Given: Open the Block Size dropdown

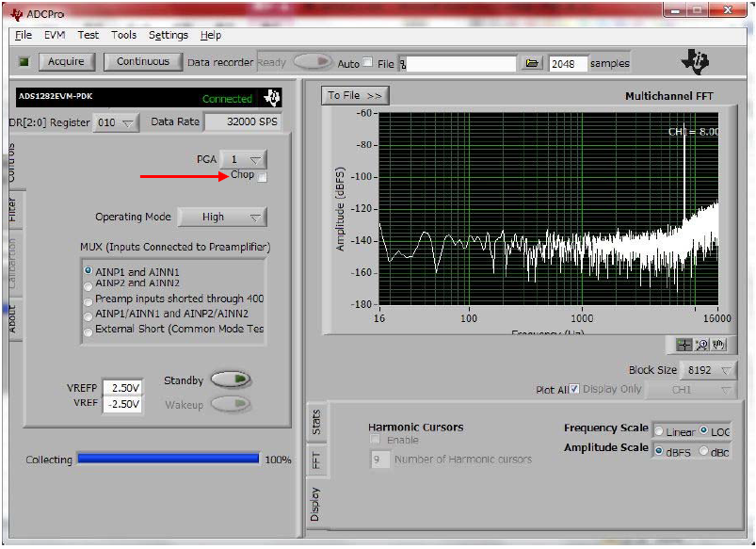Looking at the screenshot, I should point(707,370).
